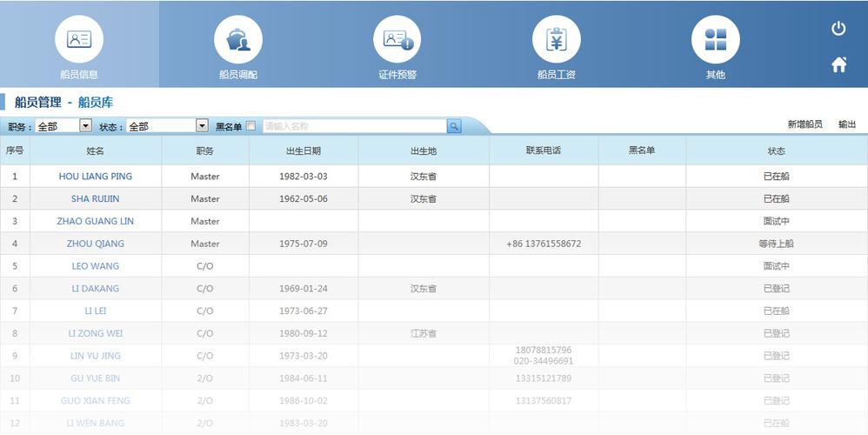
Task: Toggle the 黑名单 checkbox filter
Action: (250, 125)
